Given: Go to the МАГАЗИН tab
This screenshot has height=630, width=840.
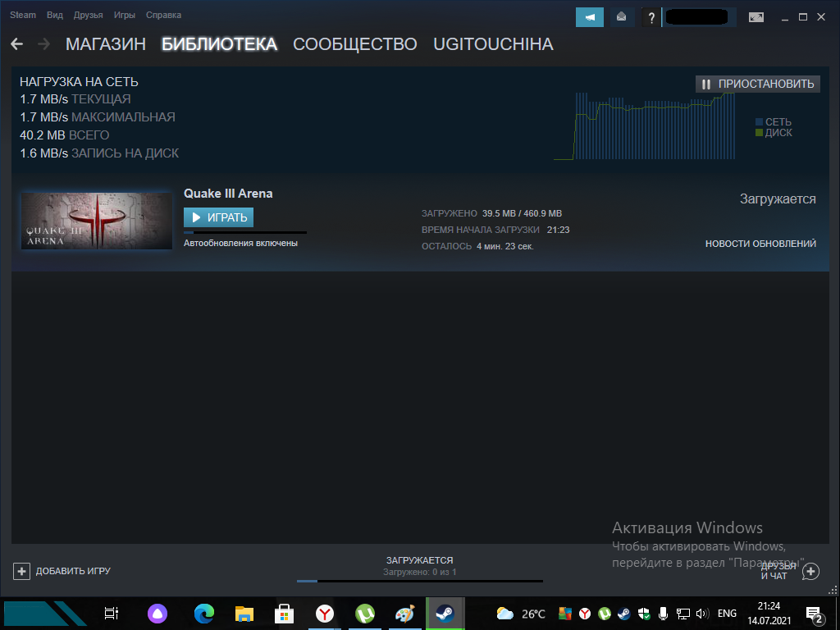Looking at the screenshot, I should tap(106, 44).
